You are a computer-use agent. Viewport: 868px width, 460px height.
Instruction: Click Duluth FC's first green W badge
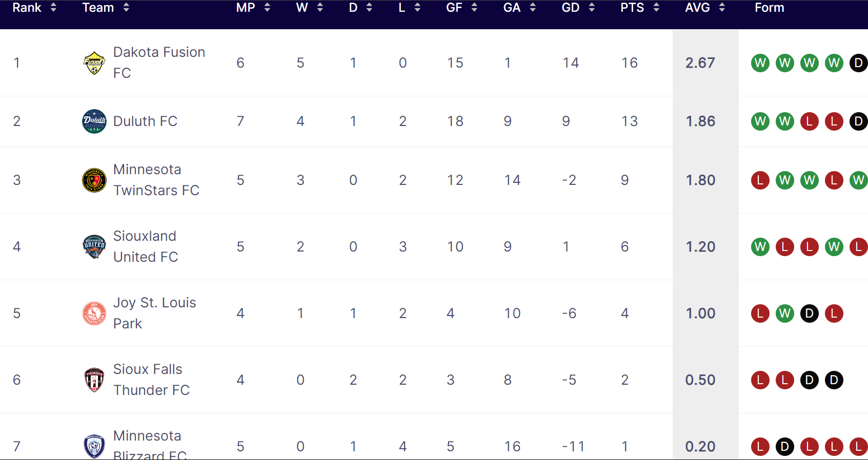tap(760, 121)
